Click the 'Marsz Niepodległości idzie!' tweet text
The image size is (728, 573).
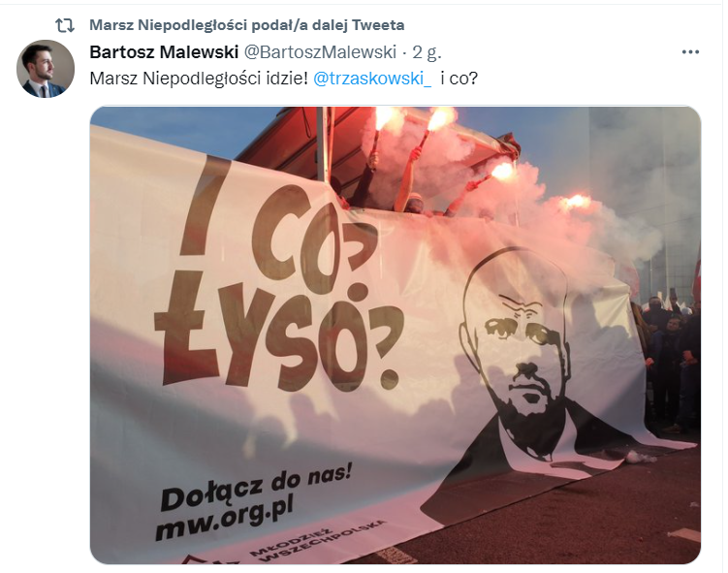pos(199,79)
